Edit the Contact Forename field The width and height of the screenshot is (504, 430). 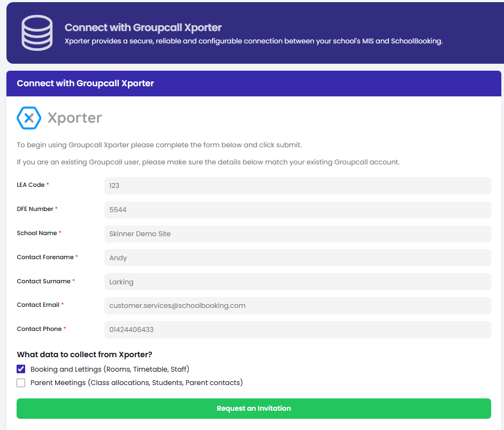click(x=297, y=258)
